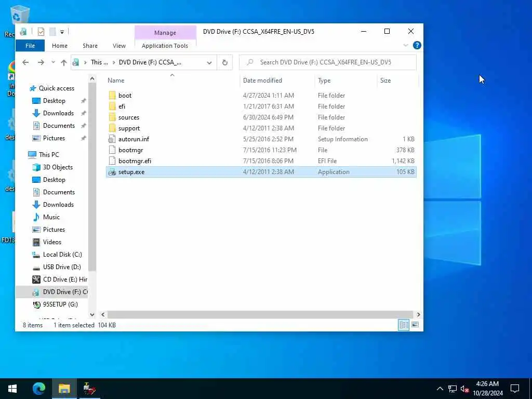Switch to Large icons view button
The image size is (532, 399).
point(415,325)
